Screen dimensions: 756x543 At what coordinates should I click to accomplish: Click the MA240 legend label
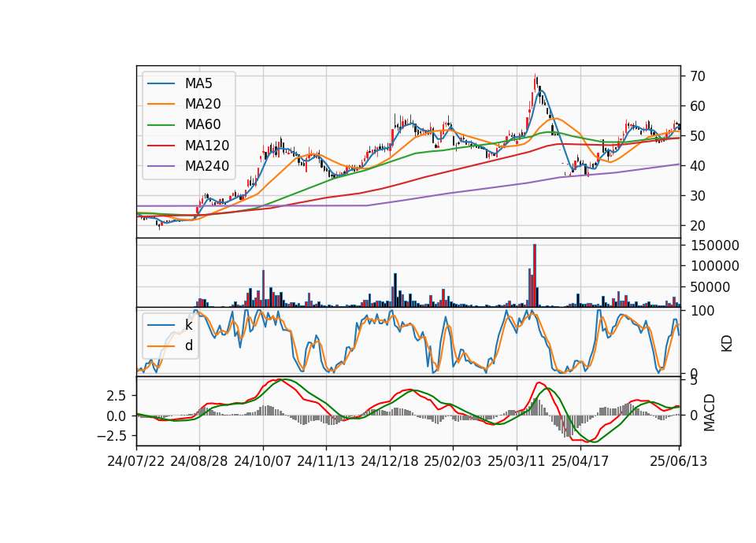[x=207, y=166]
